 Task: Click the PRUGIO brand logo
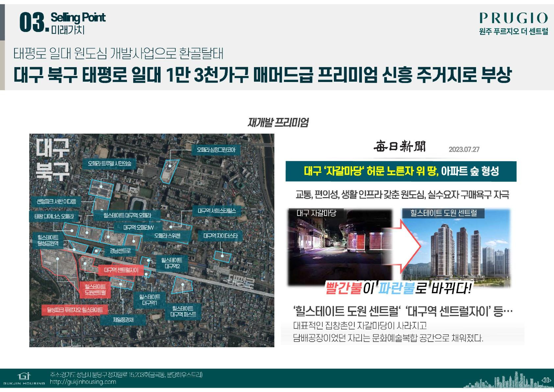[514, 18]
